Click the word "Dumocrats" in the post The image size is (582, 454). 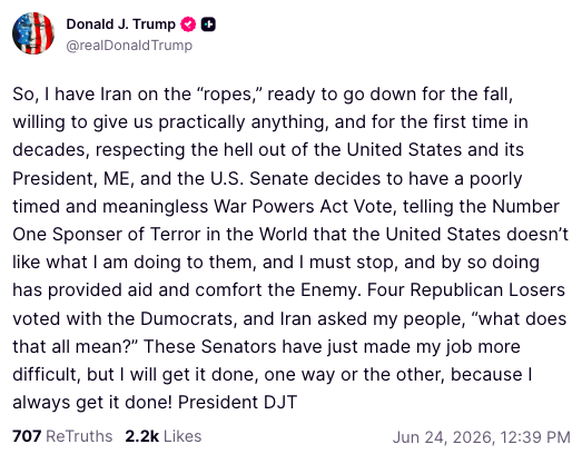189,319
